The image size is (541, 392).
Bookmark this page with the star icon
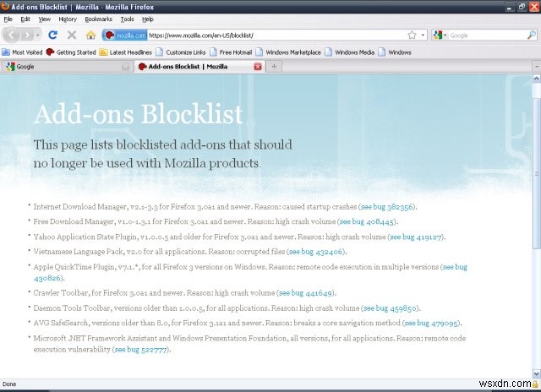[x=412, y=35]
